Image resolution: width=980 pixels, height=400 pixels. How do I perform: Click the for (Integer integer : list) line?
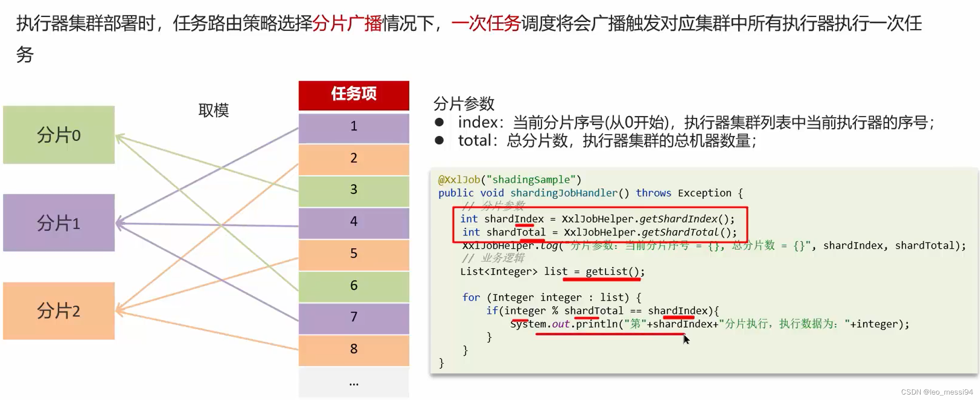tap(551, 298)
